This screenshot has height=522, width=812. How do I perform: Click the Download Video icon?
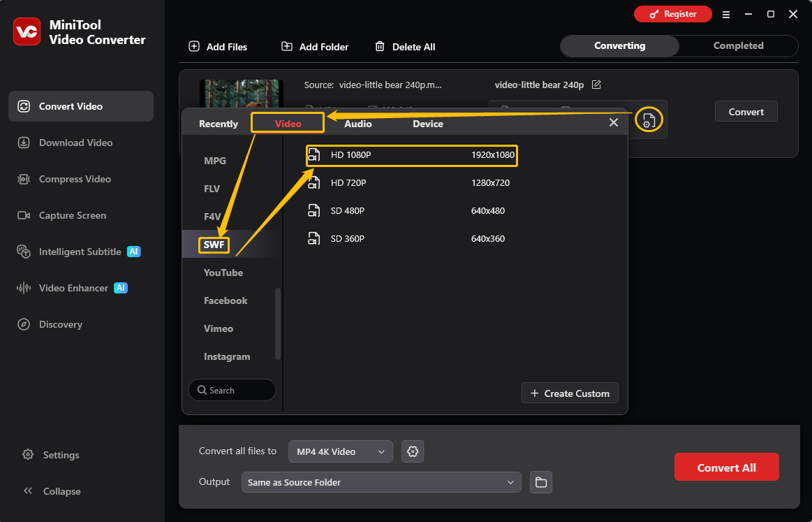click(x=24, y=143)
